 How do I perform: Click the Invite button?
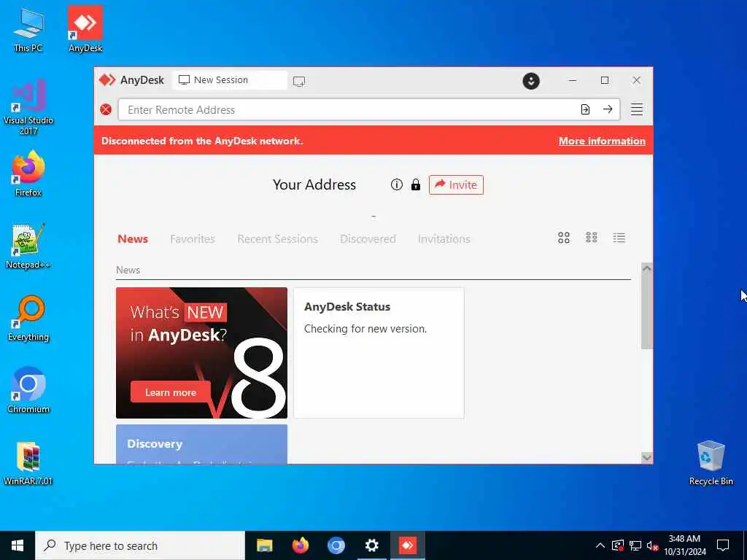(456, 184)
